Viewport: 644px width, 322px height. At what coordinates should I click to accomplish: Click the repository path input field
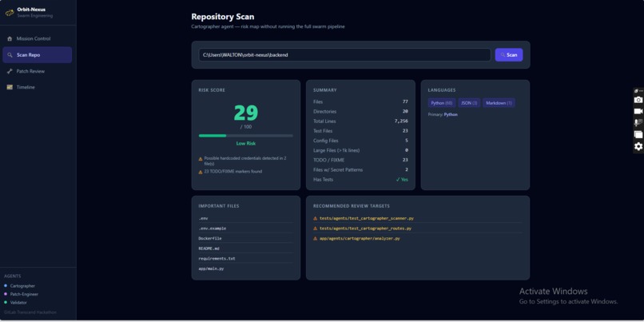[x=344, y=54]
